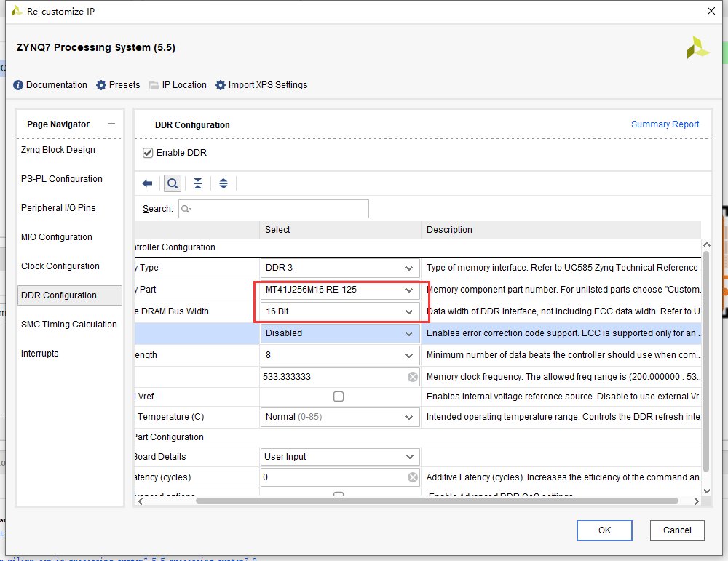The width and height of the screenshot is (728, 561).
Task: Enable the internal Vref checkbox
Action: coord(339,397)
